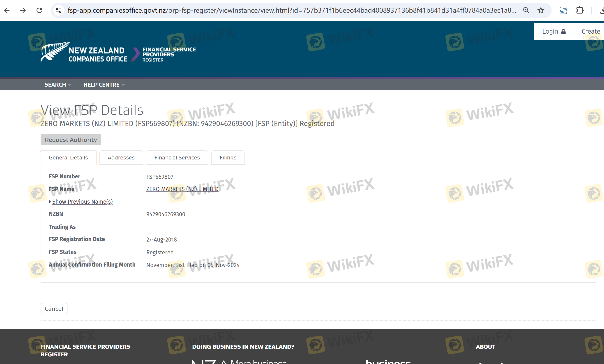The image size is (604, 364).
Task: Open the site information icon in address bar
Action: 59,10
